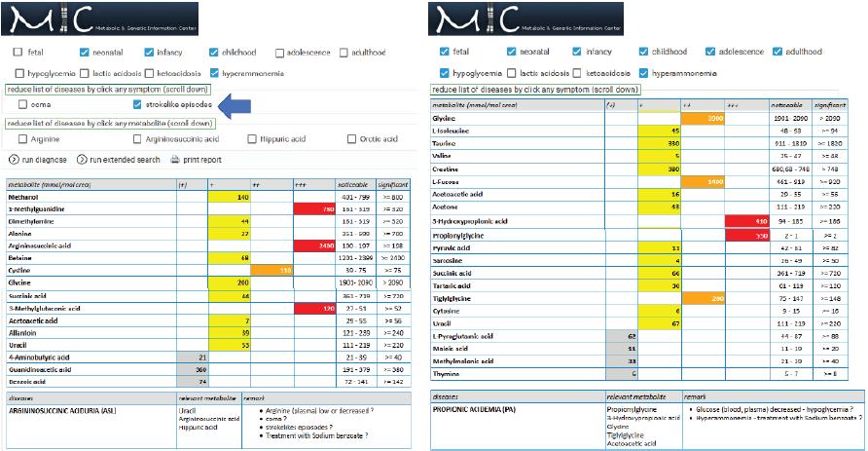This screenshot has width=868, height=451.
Task: Tick ketoacidosis in right panel
Action: (x=577, y=73)
